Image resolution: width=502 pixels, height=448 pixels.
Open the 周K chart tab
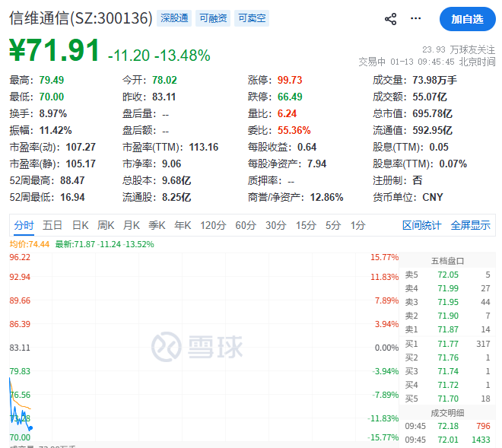[106, 225]
